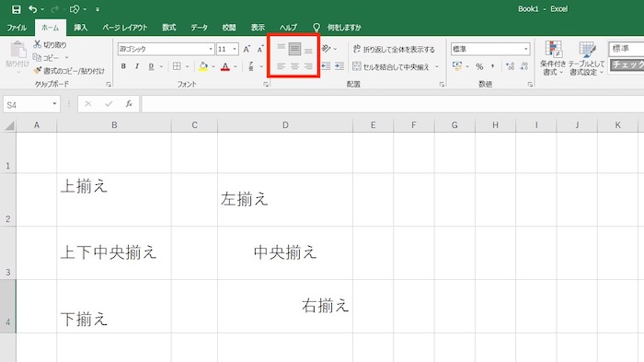644x362 pixels.
Task: Open the fill color dropdown arrow
Action: tap(213, 66)
